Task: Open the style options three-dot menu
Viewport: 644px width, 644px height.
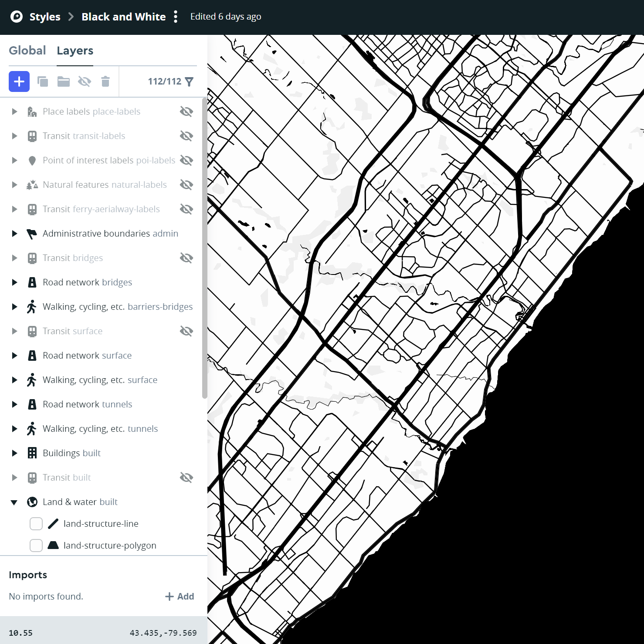Action: coord(176,17)
